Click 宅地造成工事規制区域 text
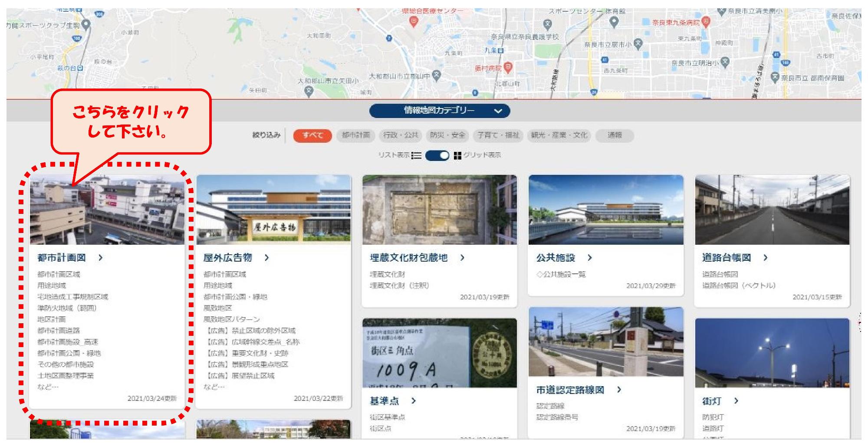Viewport: 868px width, 443px height. 72,297
